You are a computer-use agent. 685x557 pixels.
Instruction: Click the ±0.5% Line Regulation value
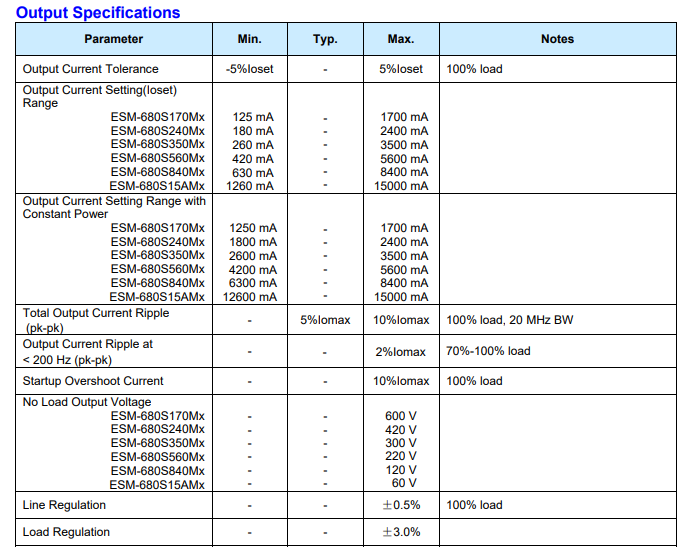click(x=401, y=505)
